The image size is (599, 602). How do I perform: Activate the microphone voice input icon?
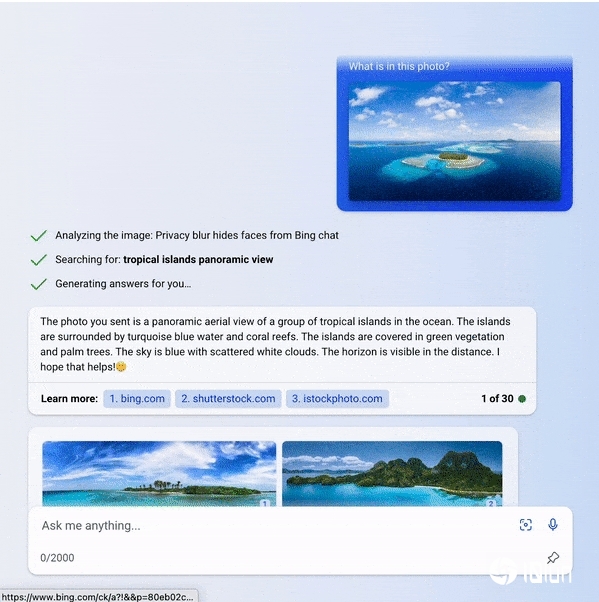pos(553,524)
